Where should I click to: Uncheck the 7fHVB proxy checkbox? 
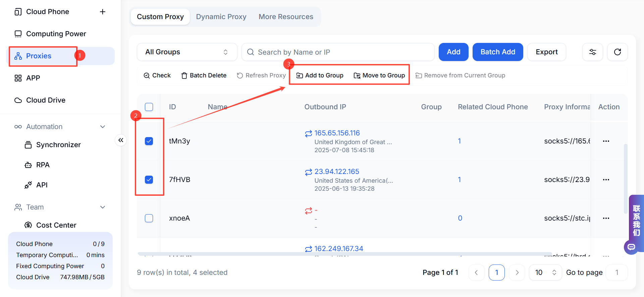tap(149, 180)
